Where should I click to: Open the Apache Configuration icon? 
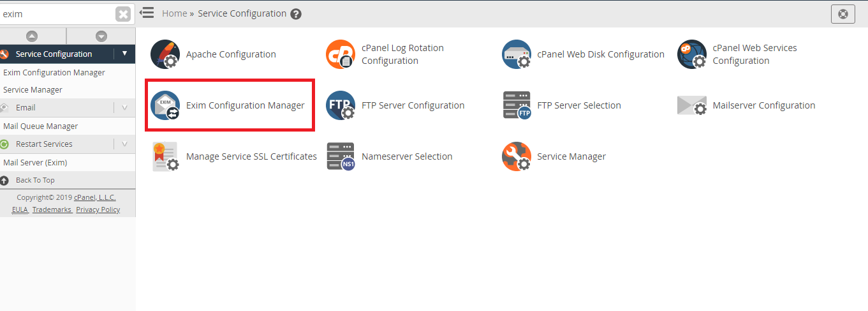tap(165, 54)
